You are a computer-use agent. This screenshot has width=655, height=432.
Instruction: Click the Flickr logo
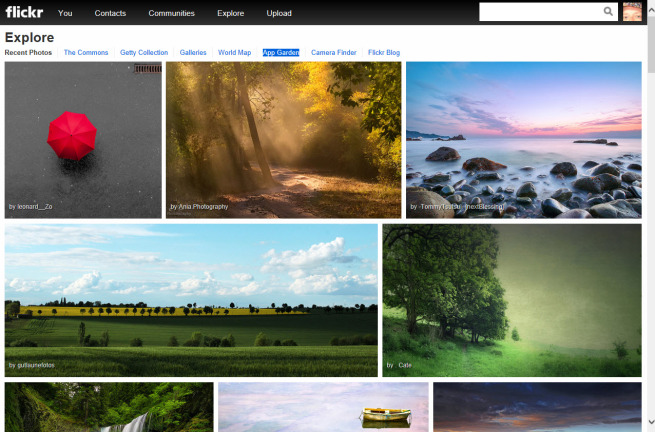pos(24,13)
